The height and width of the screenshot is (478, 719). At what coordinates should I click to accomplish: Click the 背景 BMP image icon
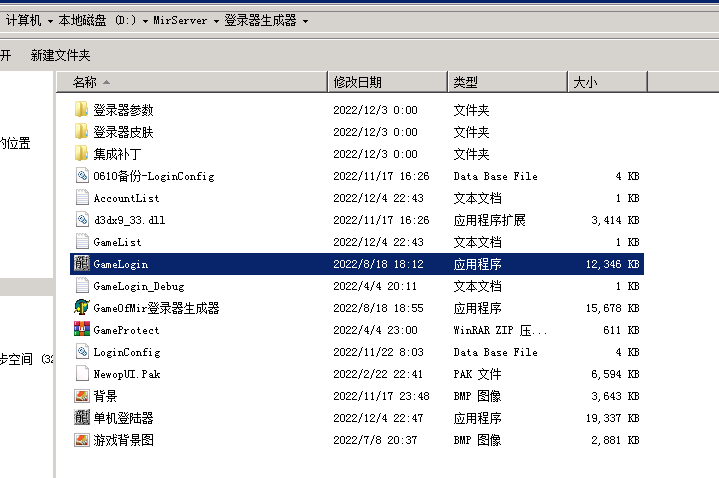(x=82, y=396)
